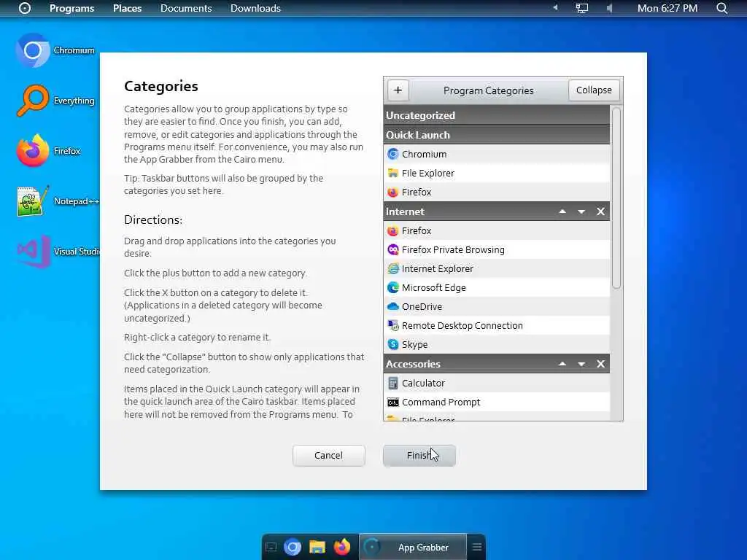
Task: Add a new category with plus button
Action: 398,90
